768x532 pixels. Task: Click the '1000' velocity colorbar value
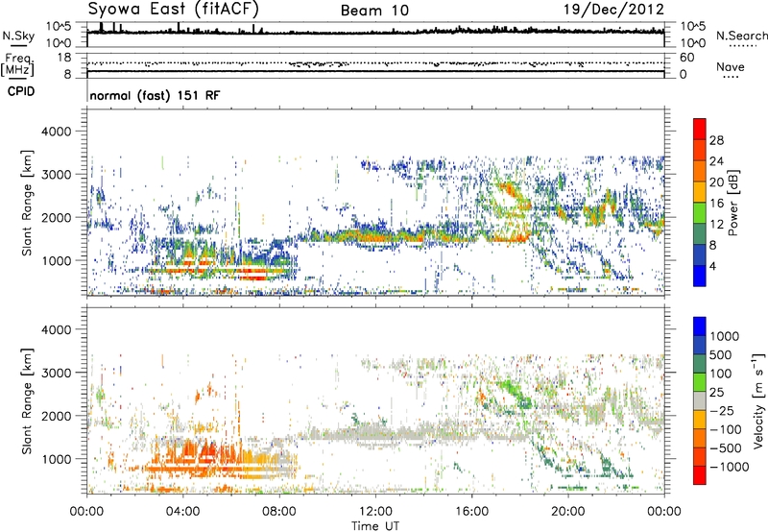click(x=725, y=336)
